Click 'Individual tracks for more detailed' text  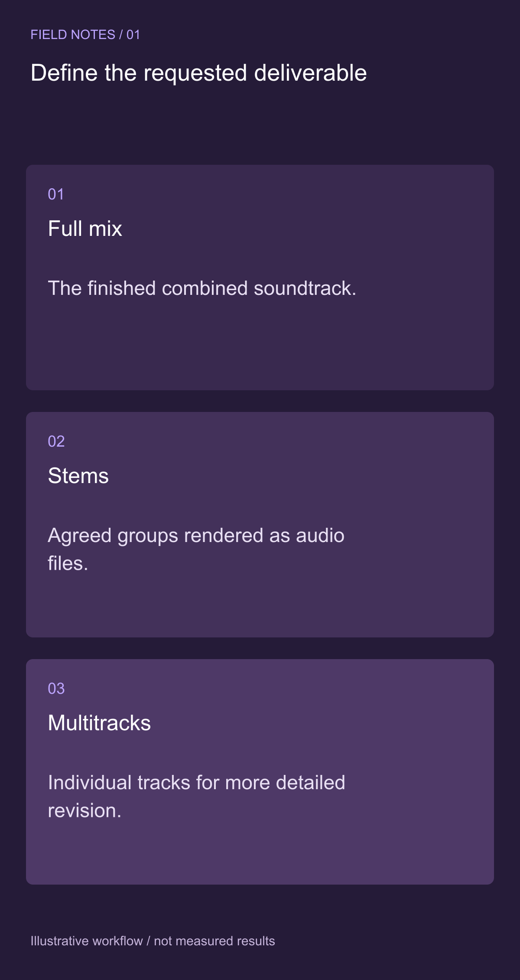point(196,783)
